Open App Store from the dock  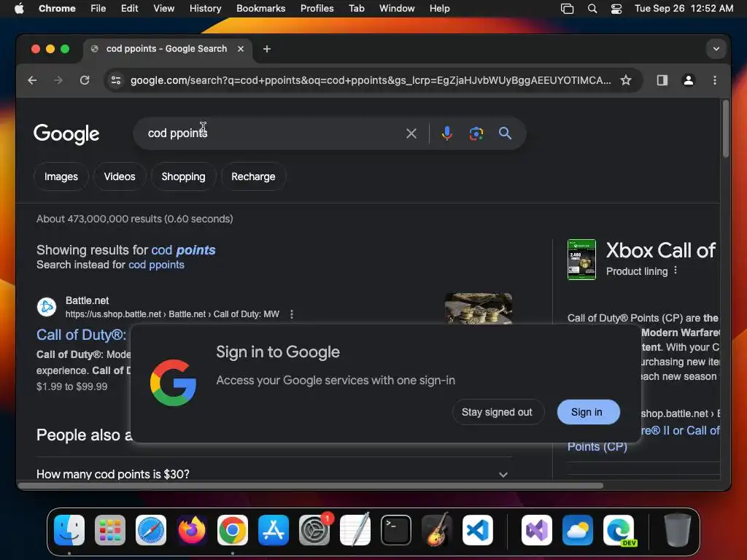pyautogui.click(x=274, y=530)
